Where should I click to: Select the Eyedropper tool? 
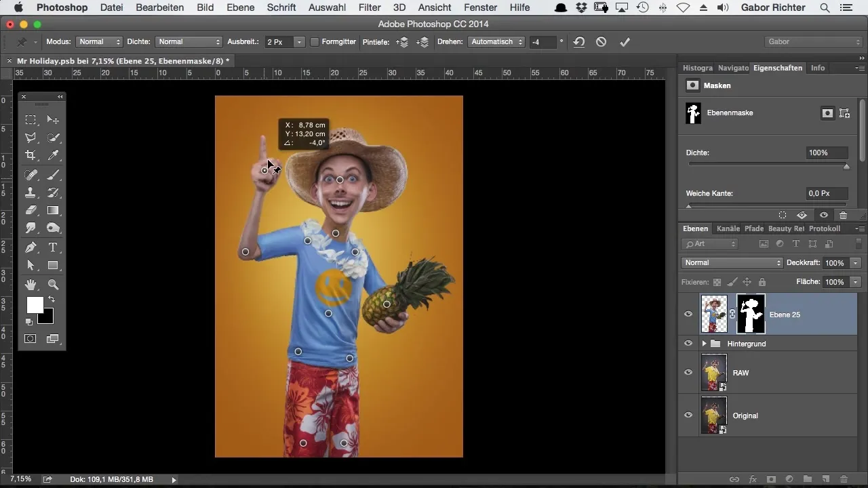(x=53, y=155)
